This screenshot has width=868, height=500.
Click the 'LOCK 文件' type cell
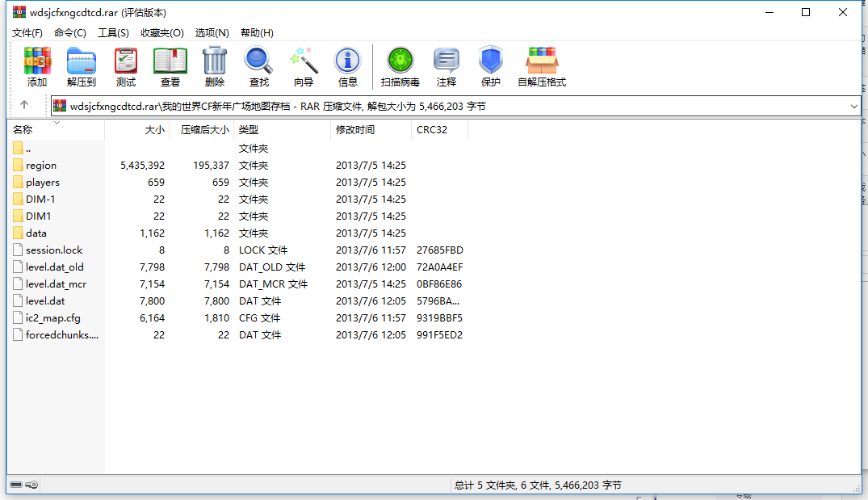[x=263, y=250]
